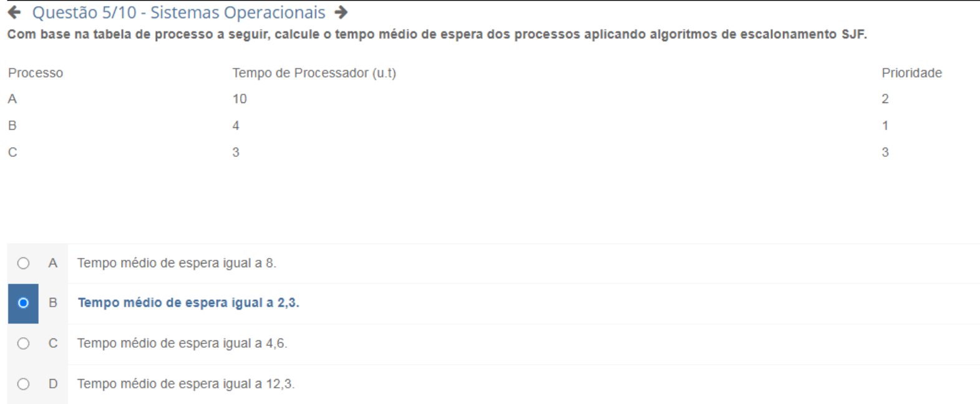Image resolution: width=980 pixels, height=404 pixels.
Task: Click the letter D label beside the fourth answer
Action: point(53,384)
